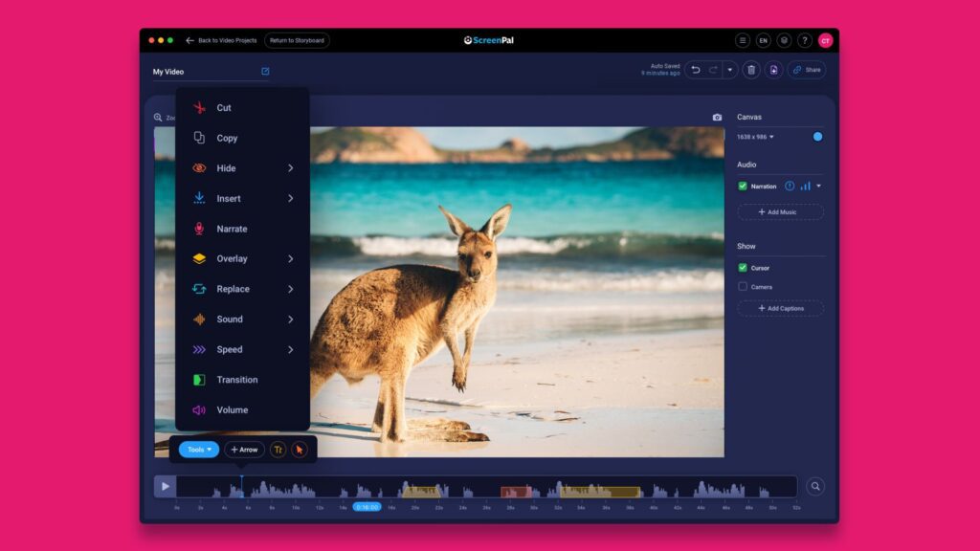Open the Tools menu button
Viewport: 980px width, 551px height.
tap(197, 450)
